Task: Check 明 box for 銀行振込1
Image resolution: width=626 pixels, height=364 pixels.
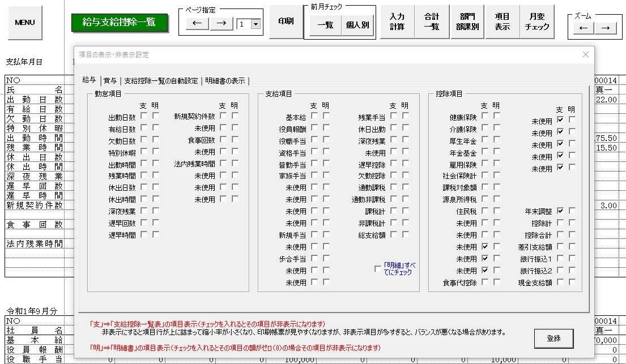Action: [572, 259]
